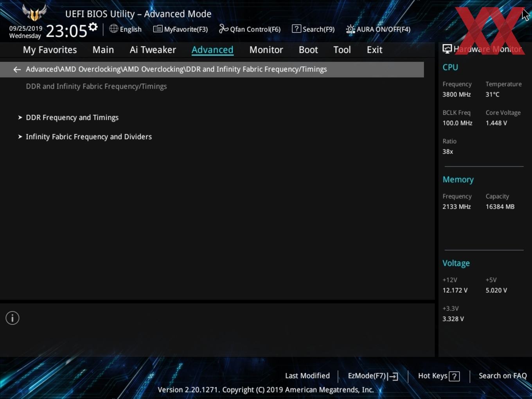Click the gray DDR and Infinity Fabric page title
Viewport: 532px width, 399px height.
pos(96,86)
